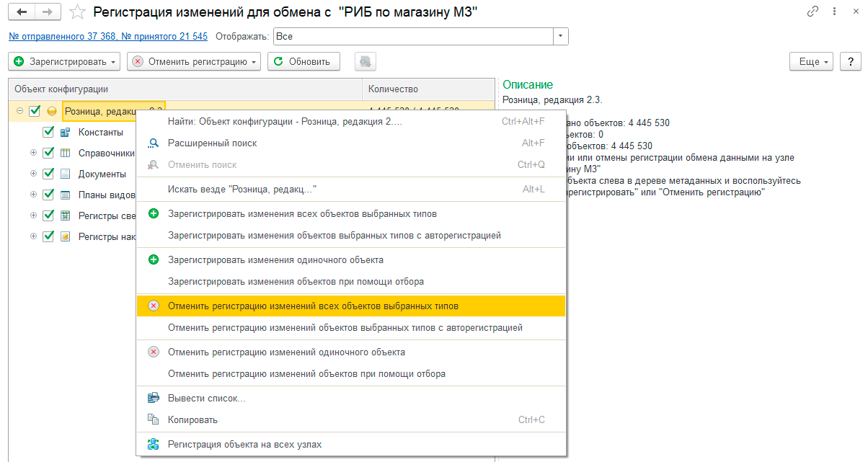Click the Регистры сведений node icon
This screenshot has width=868, height=462.
coord(65,216)
